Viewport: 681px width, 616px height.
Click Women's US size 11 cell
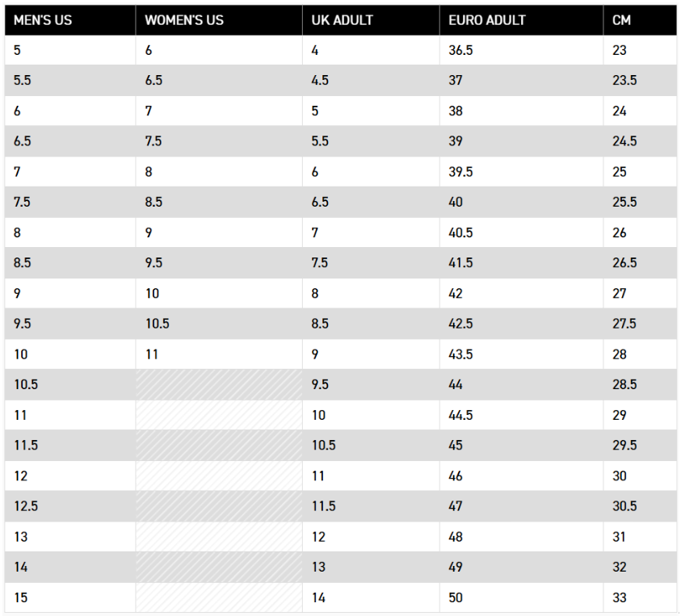pos(152,354)
